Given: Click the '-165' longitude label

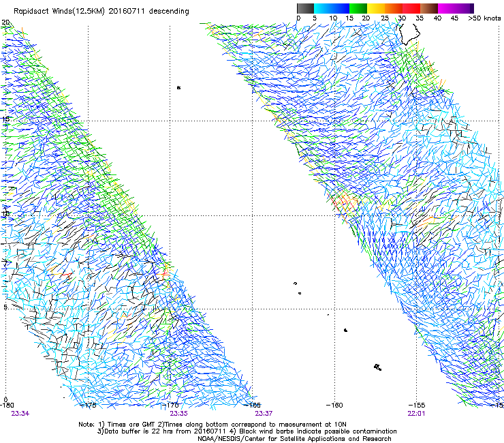Looking at the screenshot, I should coord(253,406).
